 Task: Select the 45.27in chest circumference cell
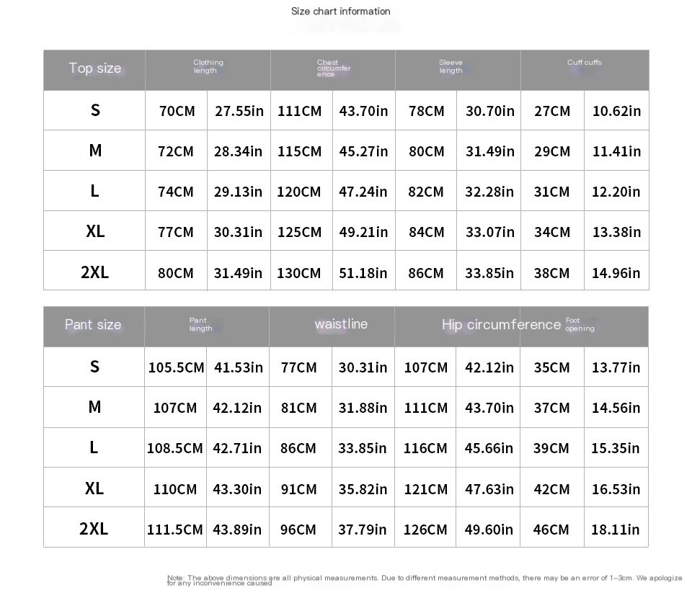[363, 151]
